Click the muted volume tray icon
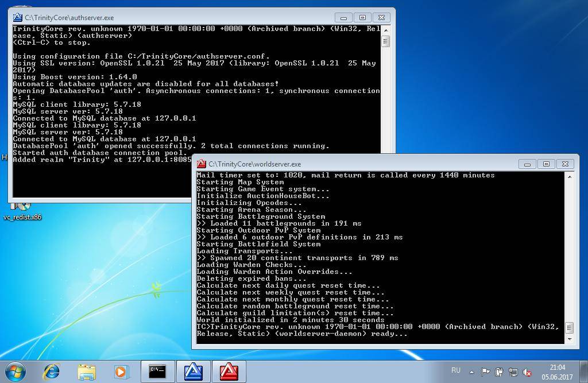588x383 pixels. click(527, 372)
